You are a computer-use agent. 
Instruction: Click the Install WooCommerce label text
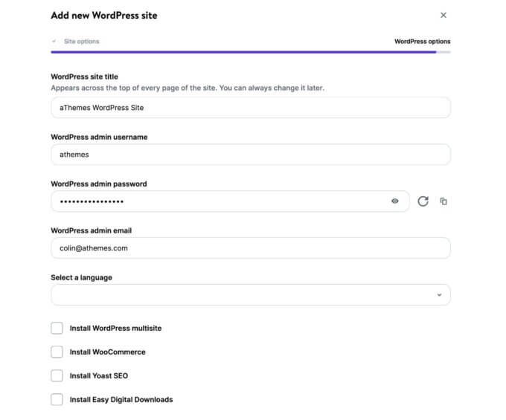[x=107, y=352]
